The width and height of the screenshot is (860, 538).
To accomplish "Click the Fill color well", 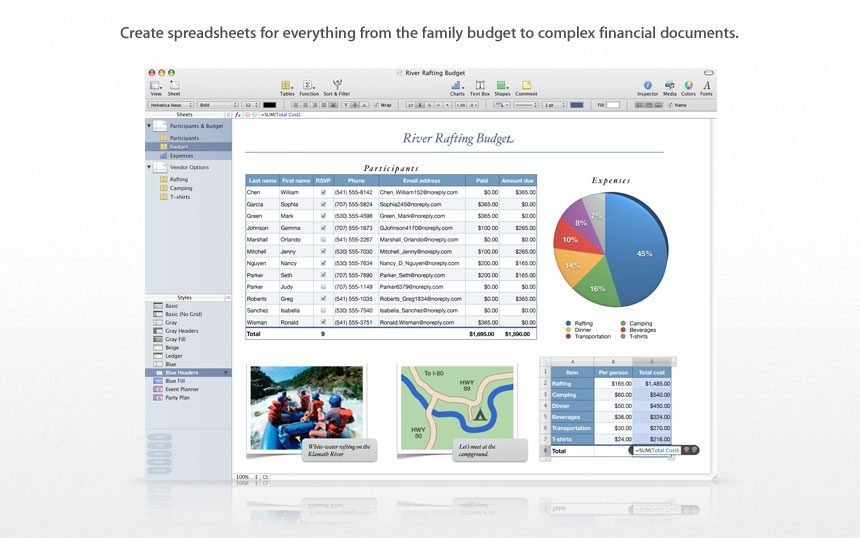I will (x=613, y=105).
